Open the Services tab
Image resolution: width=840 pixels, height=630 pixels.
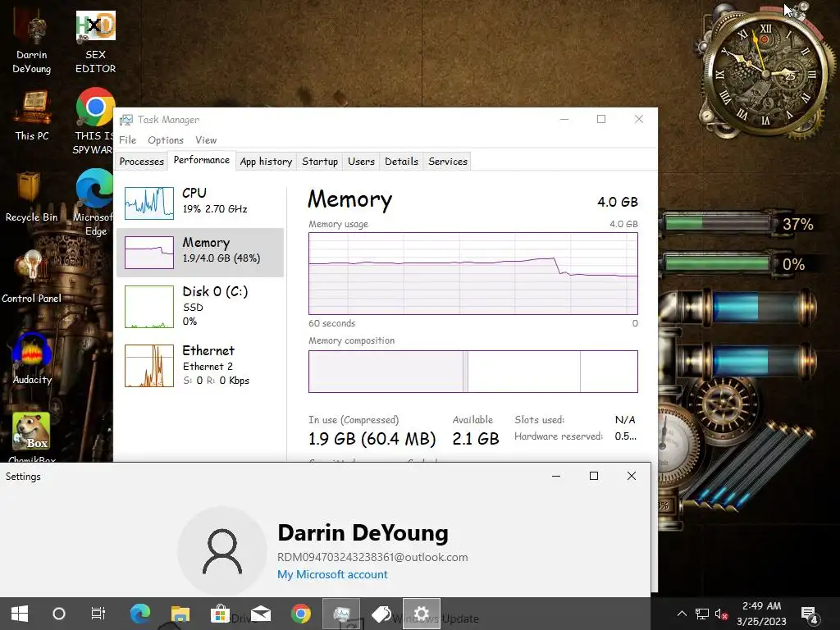448,162
